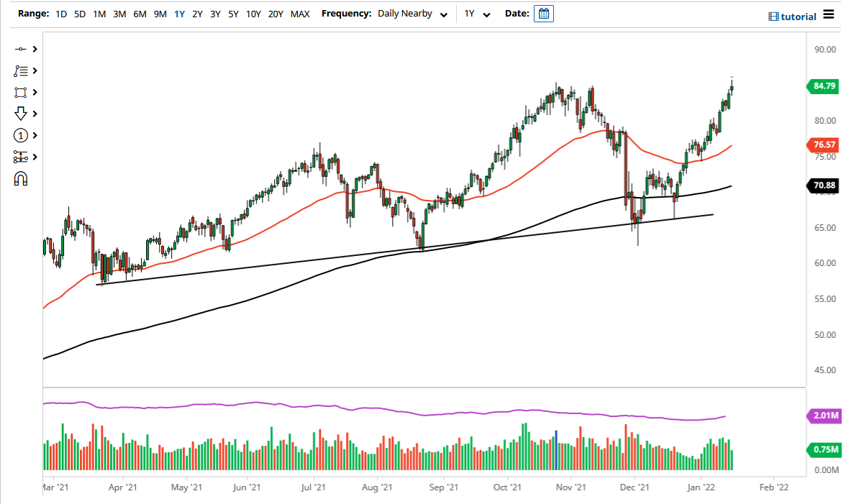Expand the line tool options chevron
Viewport: 846px width, 504px height.
tap(34, 49)
